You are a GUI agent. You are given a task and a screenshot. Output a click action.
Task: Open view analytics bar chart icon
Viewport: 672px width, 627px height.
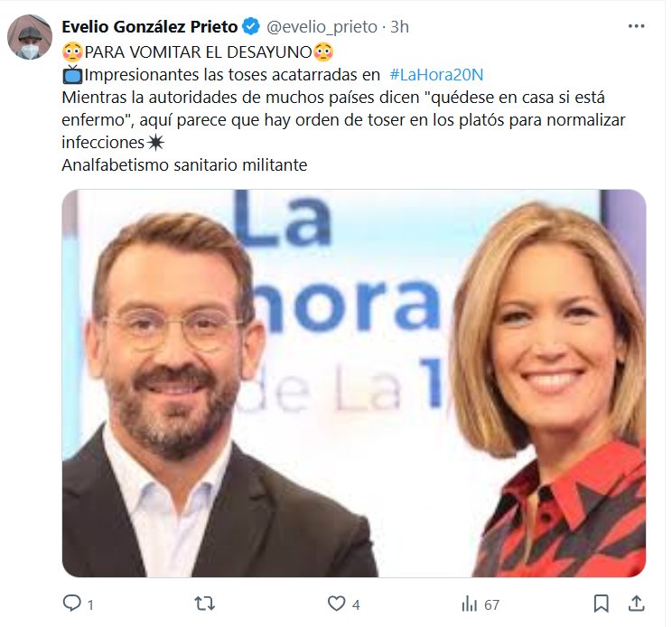[x=470, y=604]
